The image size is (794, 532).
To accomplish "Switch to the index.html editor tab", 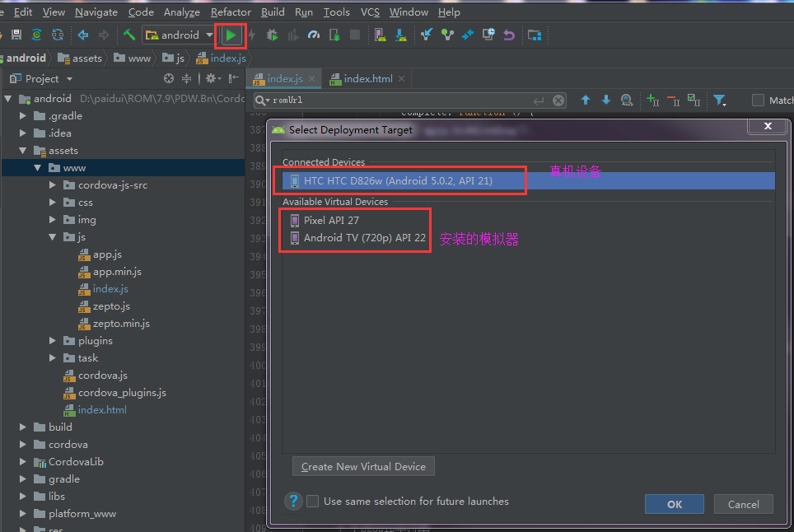I will (x=367, y=79).
